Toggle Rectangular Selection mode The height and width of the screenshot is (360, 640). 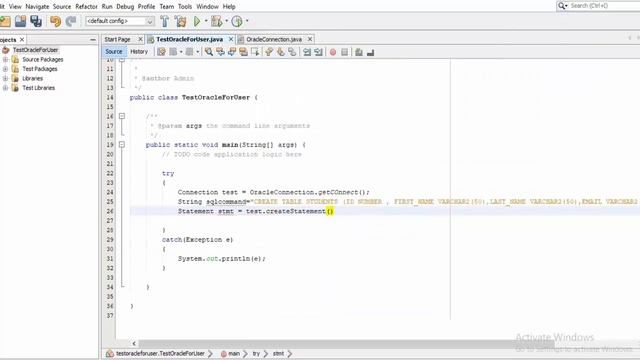pyautogui.click(x=255, y=52)
